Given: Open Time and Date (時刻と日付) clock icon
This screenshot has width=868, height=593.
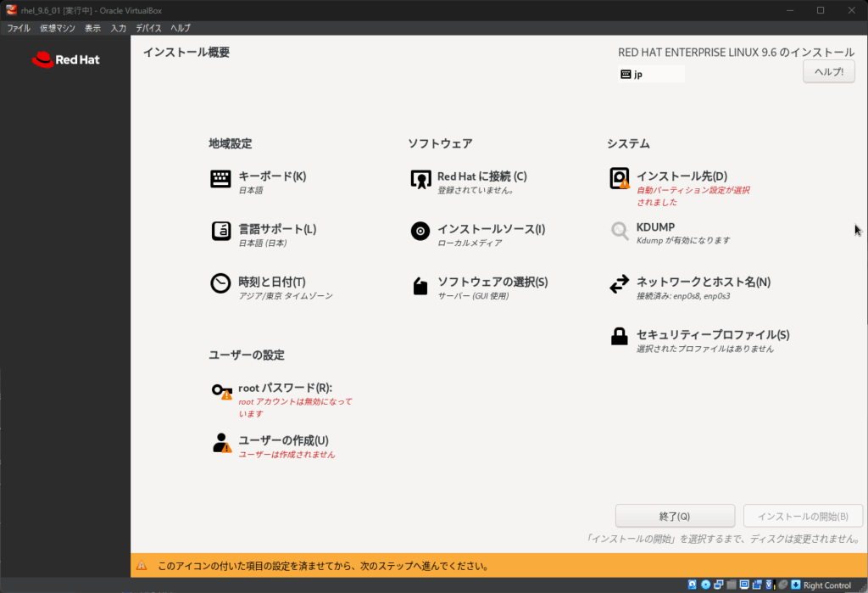Looking at the screenshot, I should [220, 283].
